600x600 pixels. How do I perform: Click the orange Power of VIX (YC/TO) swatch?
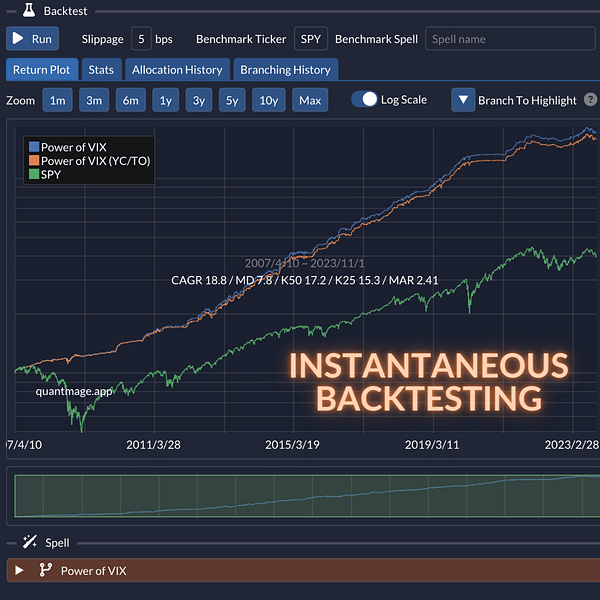point(34,160)
